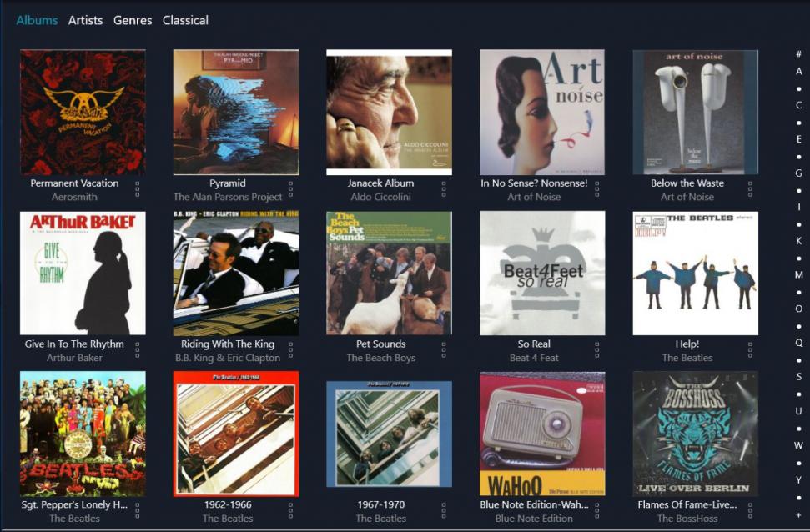The width and height of the screenshot is (810, 532).
Task: Open the three-dot menu beside Pyramid
Action: (x=290, y=189)
